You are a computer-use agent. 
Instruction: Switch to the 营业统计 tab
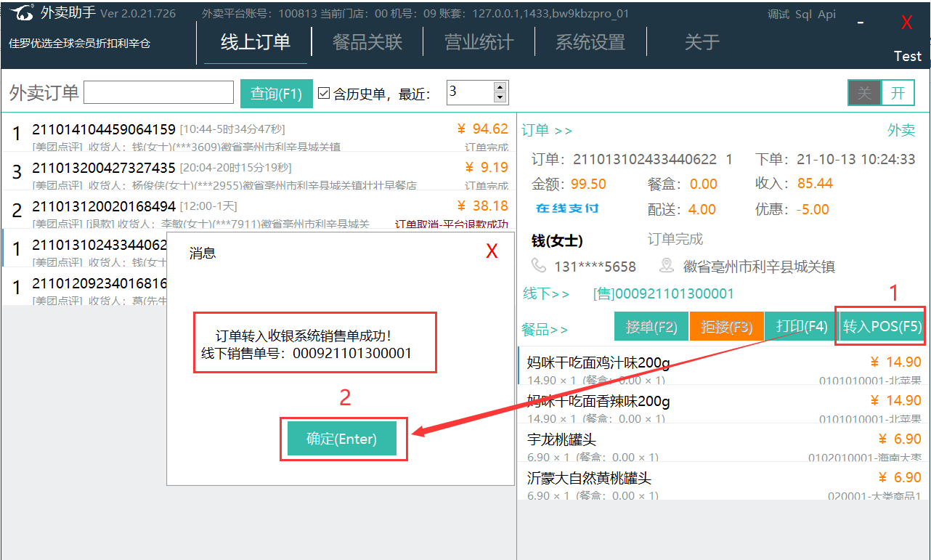(479, 42)
